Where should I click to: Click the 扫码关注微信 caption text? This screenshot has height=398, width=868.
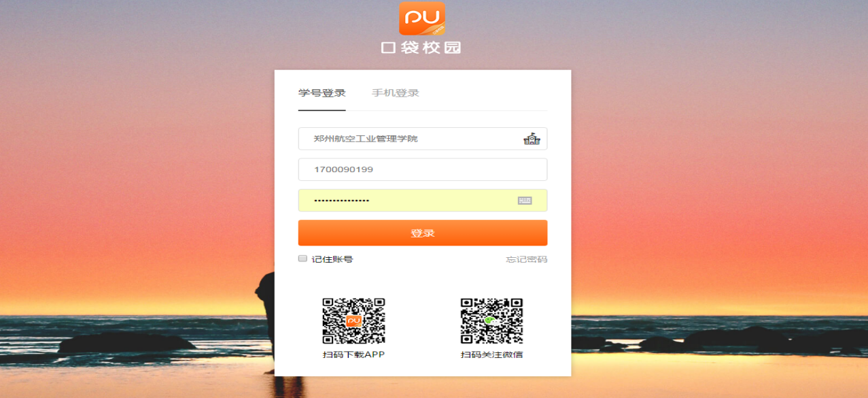(491, 354)
